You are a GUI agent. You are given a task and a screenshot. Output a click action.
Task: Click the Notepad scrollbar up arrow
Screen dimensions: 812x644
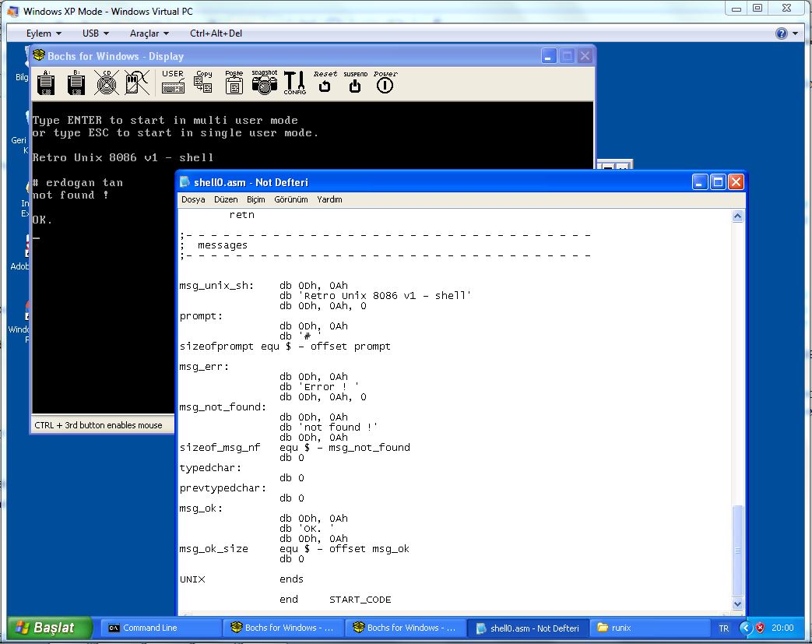(738, 216)
